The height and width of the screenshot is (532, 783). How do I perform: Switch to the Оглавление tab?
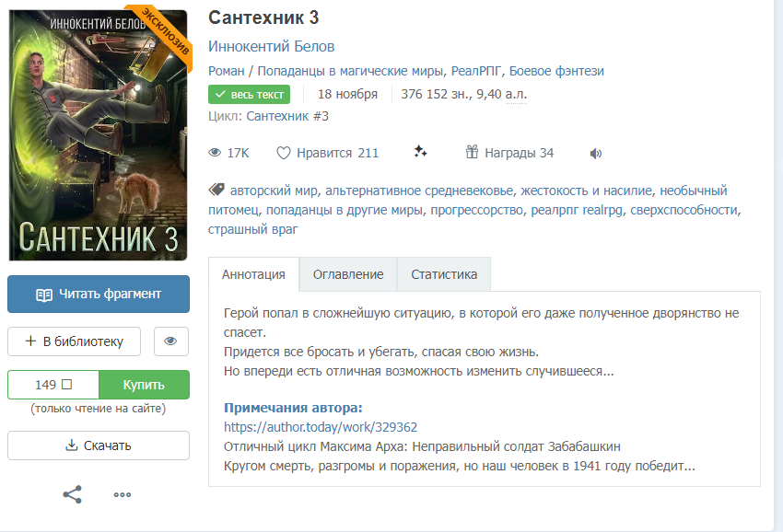pyautogui.click(x=348, y=274)
